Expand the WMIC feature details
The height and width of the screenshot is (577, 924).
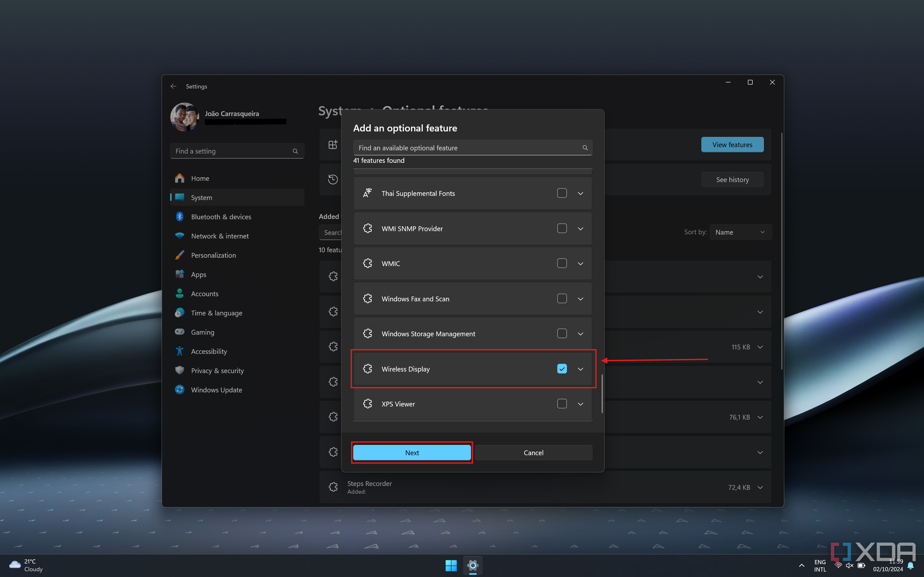[580, 263]
